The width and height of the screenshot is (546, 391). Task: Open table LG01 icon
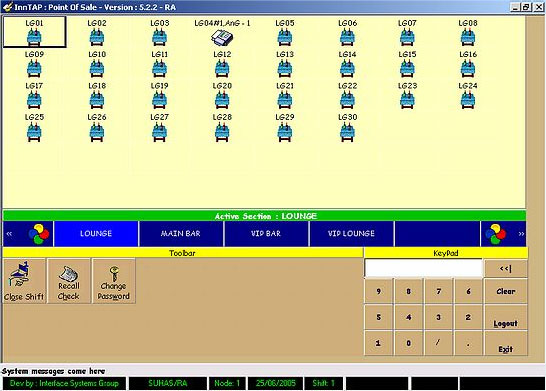(x=34, y=37)
